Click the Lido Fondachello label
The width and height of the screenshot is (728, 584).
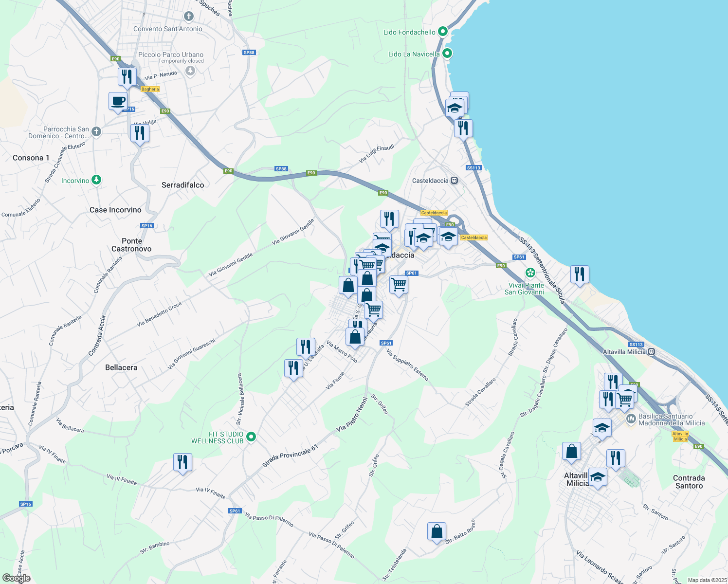click(x=409, y=32)
